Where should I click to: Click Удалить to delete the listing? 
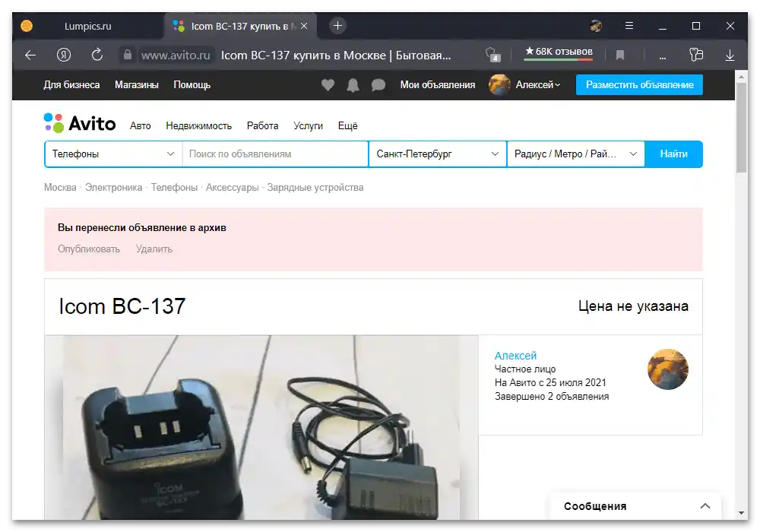[154, 249]
